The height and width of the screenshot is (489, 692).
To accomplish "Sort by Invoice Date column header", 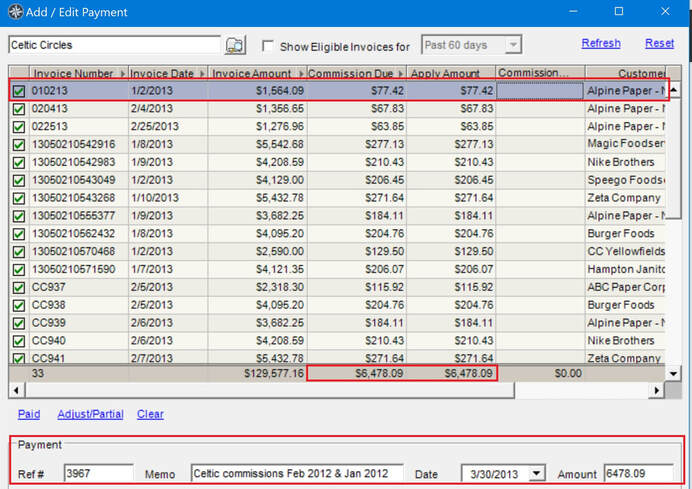I will (168, 73).
